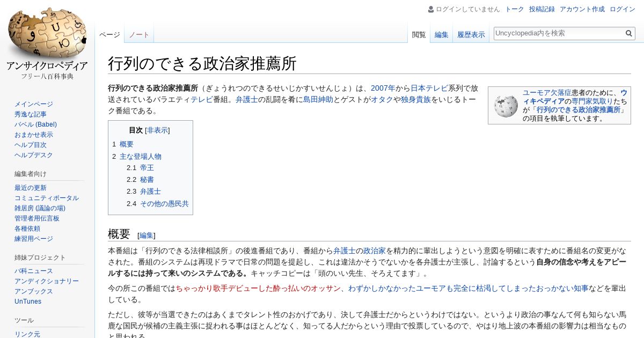
Task: Open the 編集 tab at the top
Action: pyautogui.click(x=441, y=34)
